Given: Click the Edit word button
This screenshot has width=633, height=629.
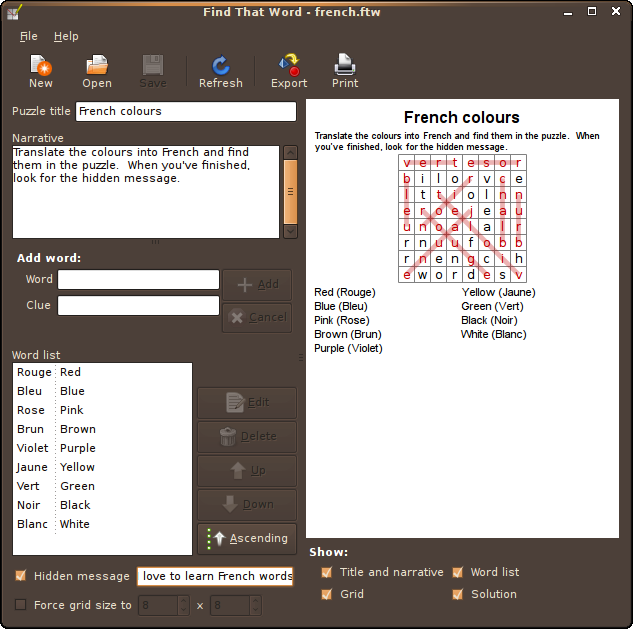Looking at the screenshot, I should [x=247, y=403].
